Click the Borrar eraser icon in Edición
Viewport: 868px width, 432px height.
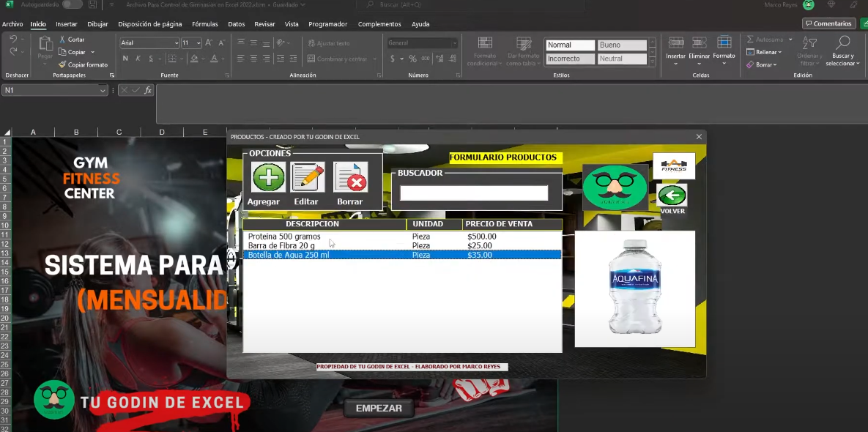tap(750, 64)
